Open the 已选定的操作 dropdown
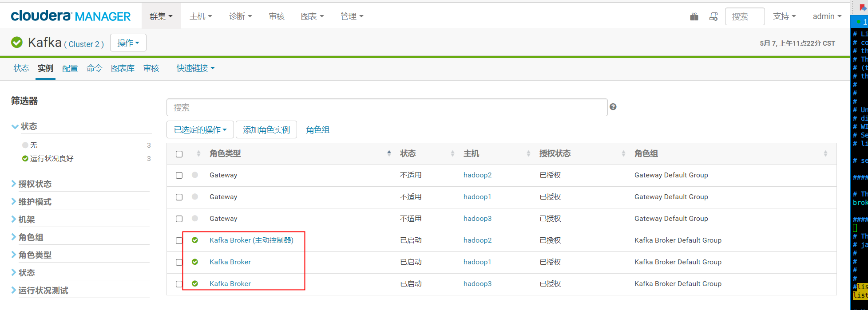The height and width of the screenshot is (310, 868). 200,129
